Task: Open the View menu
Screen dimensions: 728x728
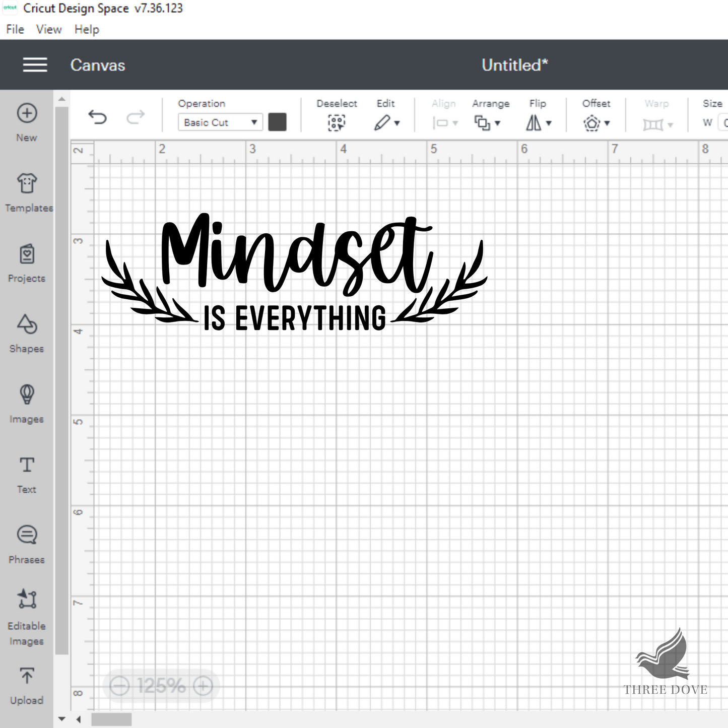Action: (x=49, y=29)
